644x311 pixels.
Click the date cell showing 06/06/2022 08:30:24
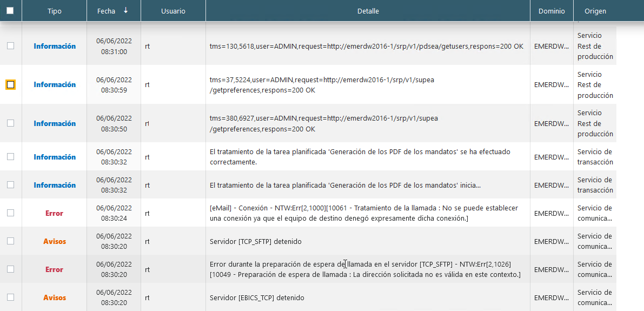[x=114, y=213]
